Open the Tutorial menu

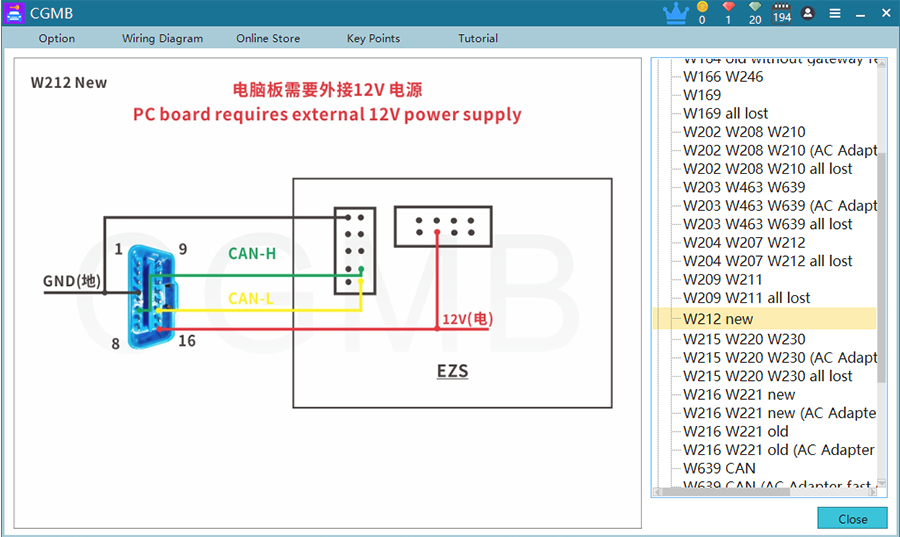tap(478, 38)
